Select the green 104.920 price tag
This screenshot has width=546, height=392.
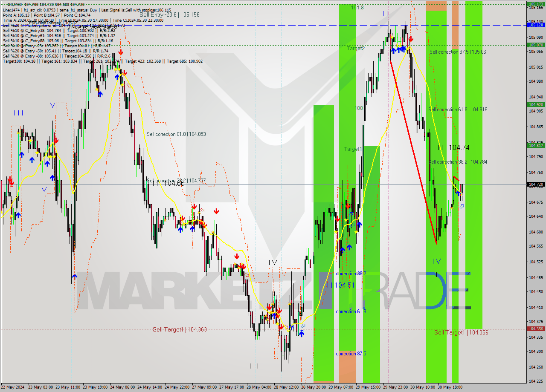536,104
